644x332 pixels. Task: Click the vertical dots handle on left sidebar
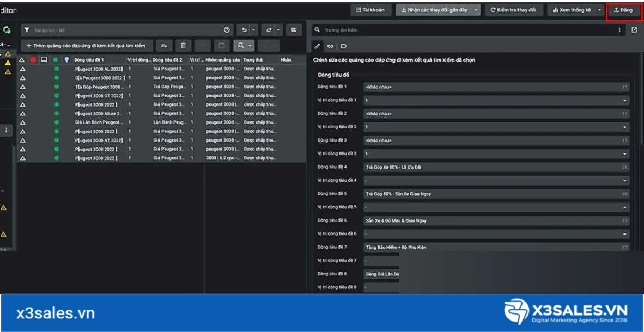6,130
